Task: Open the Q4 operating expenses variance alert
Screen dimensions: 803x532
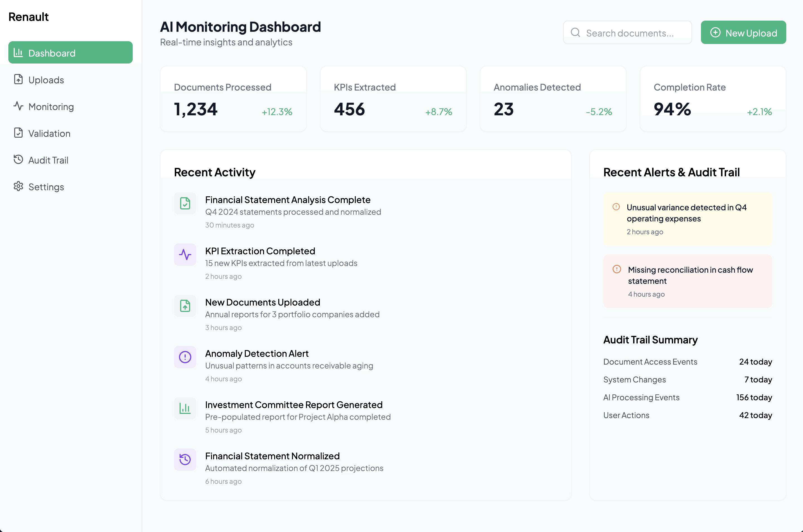Action: coord(688,219)
